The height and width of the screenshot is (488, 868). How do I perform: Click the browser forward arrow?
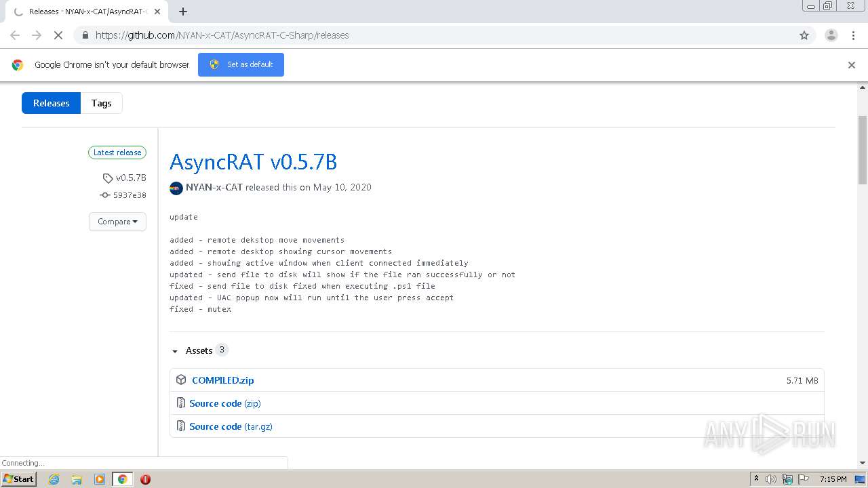pos(37,35)
